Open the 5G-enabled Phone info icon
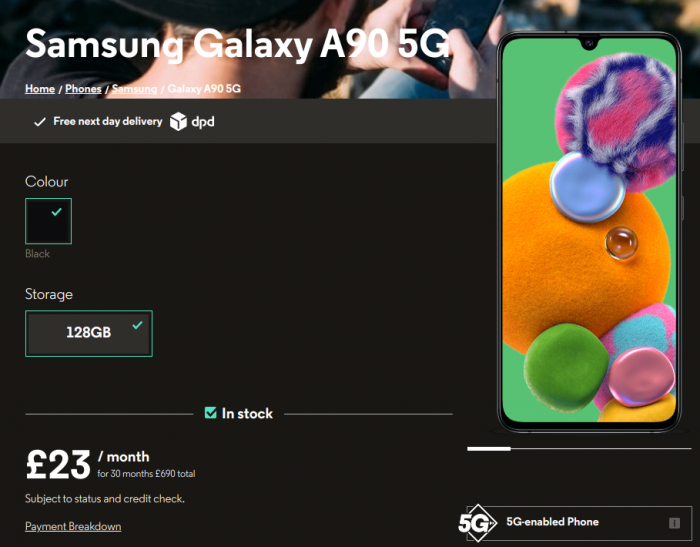The image size is (700, 547). tap(674, 523)
